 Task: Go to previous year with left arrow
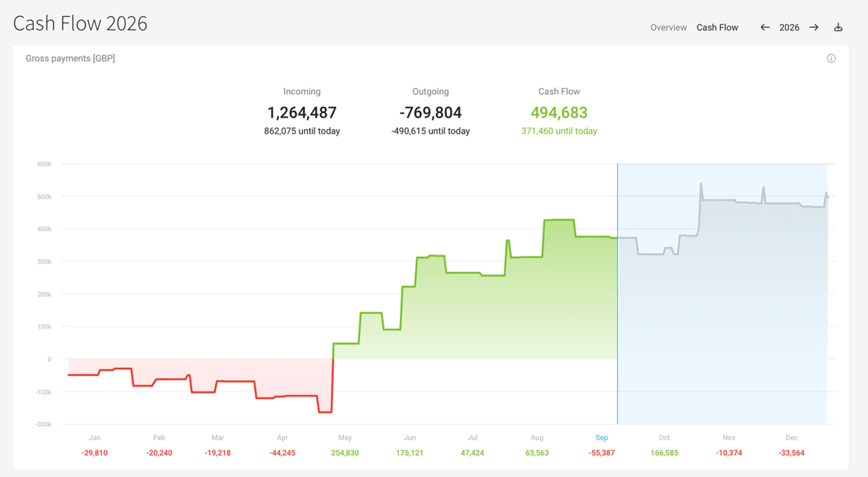coord(765,28)
